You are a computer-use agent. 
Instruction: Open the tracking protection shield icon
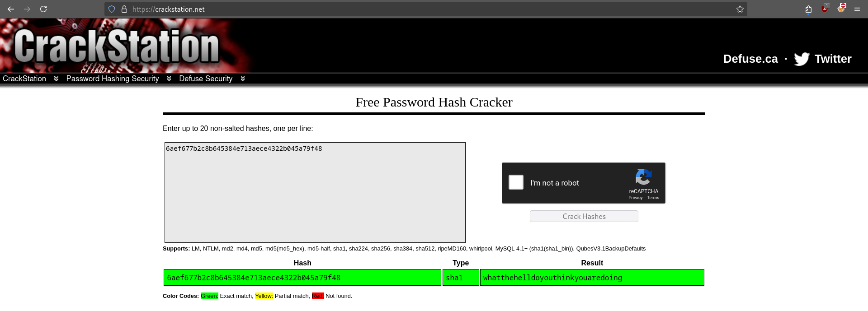click(112, 9)
